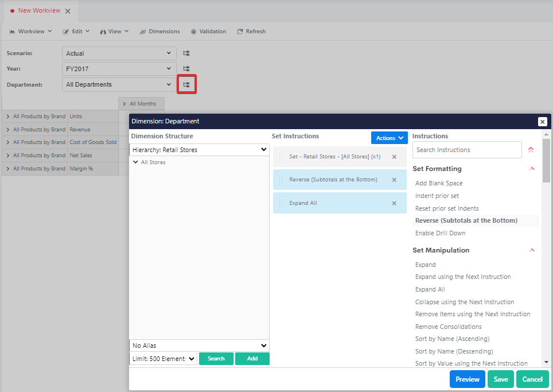Click the Preview button
This screenshot has height=392, width=553.
click(467, 379)
